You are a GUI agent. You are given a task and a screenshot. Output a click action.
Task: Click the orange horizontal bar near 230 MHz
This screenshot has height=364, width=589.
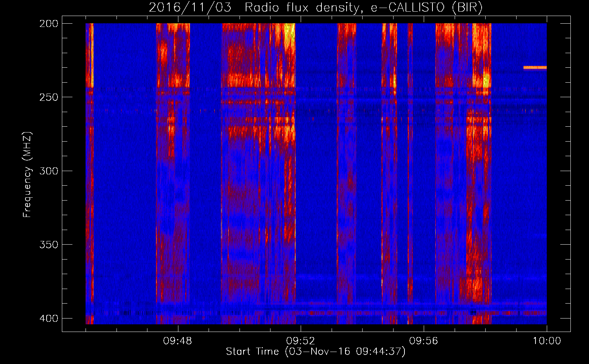click(x=535, y=67)
